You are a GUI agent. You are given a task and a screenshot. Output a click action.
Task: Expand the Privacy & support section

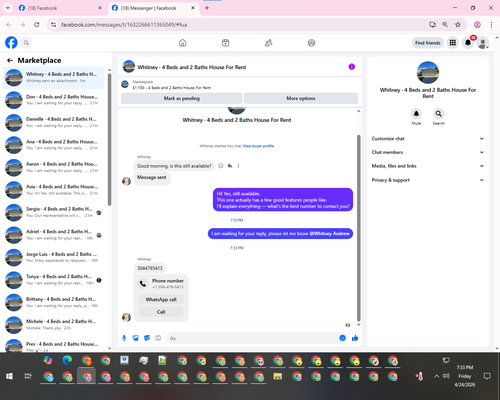point(428,180)
